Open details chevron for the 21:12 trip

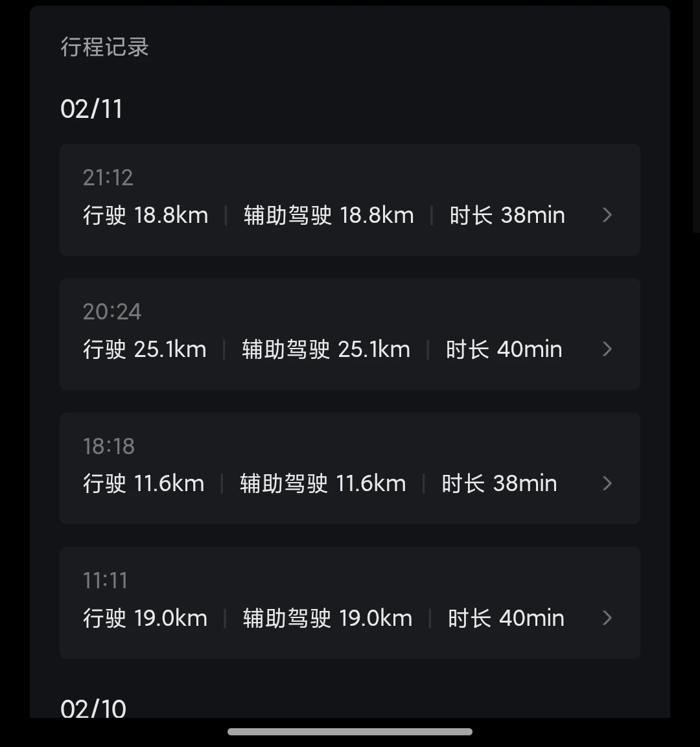coord(607,215)
